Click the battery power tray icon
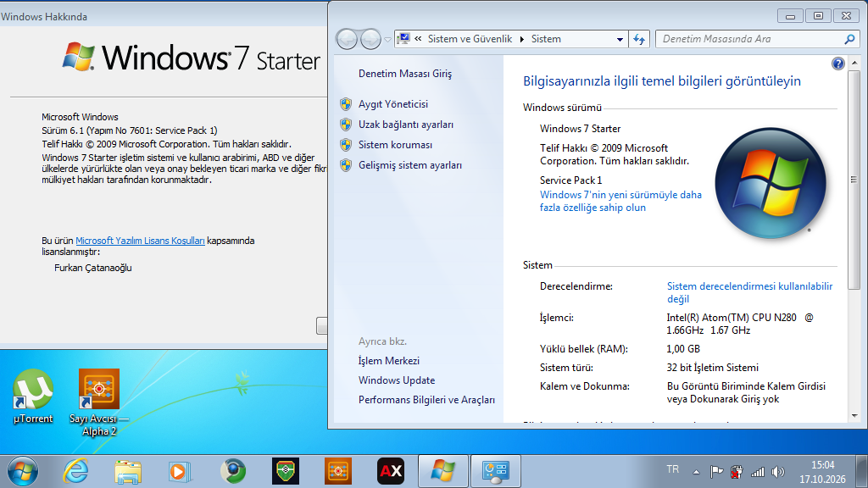The height and width of the screenshot is (488, 868). click(x=737, y=471)
